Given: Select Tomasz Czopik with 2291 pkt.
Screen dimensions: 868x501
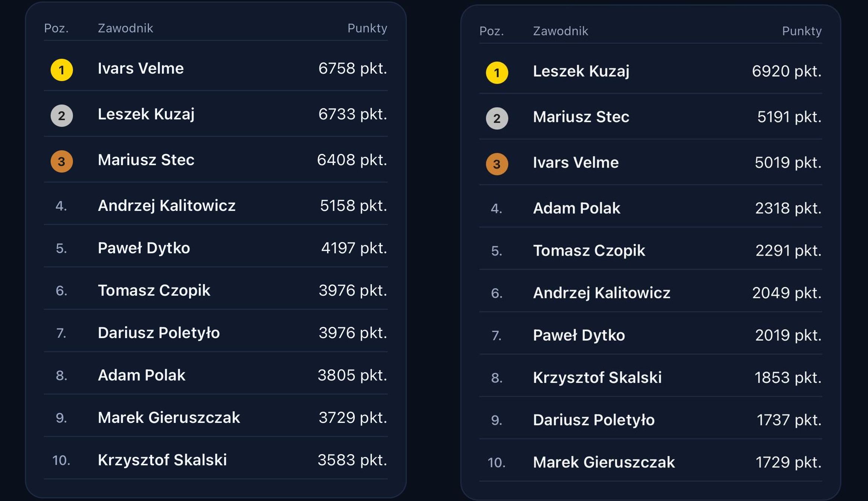Looking at the screenshot, I should point(589,251).
